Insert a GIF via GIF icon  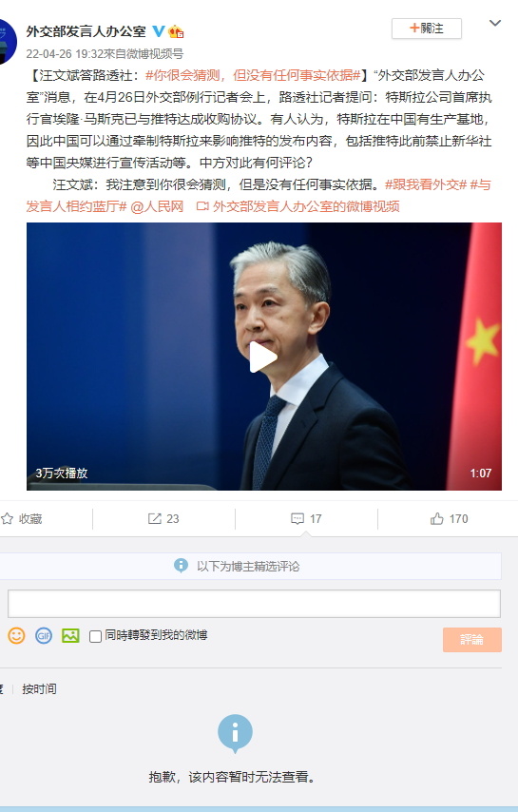coord(44,635)
